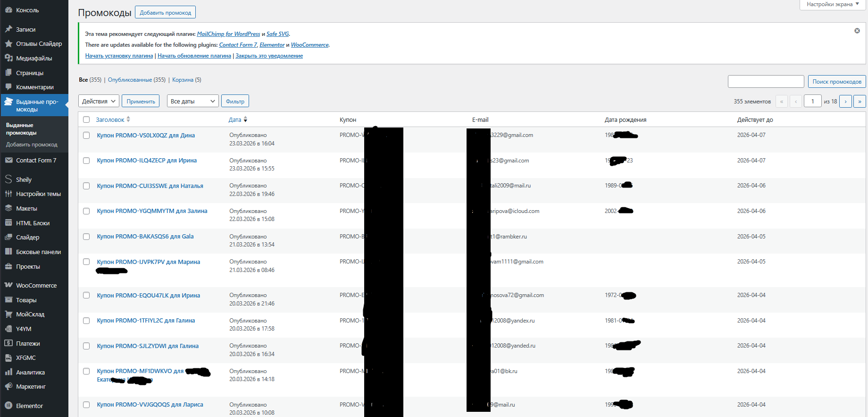Open the MailChimp for WordPress plugin link
The height and width of the screenshot is (417, 868).
[228, 34]
